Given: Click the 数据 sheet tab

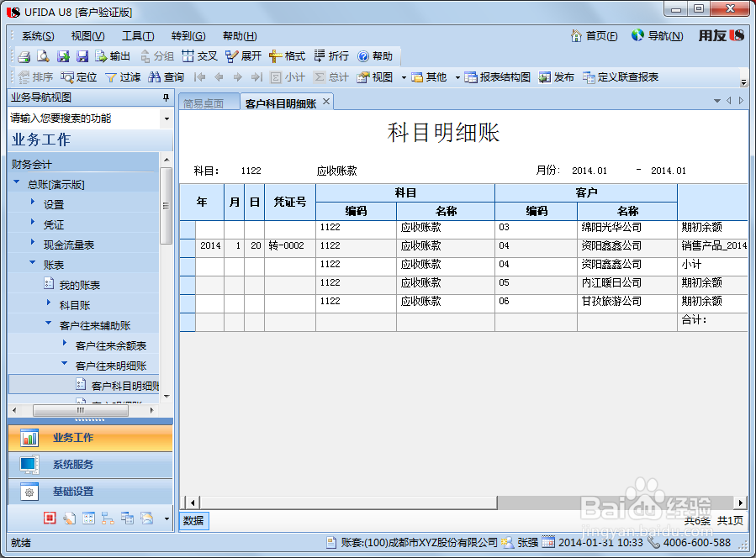Looking at the screenshot, I should click(193, 521).
